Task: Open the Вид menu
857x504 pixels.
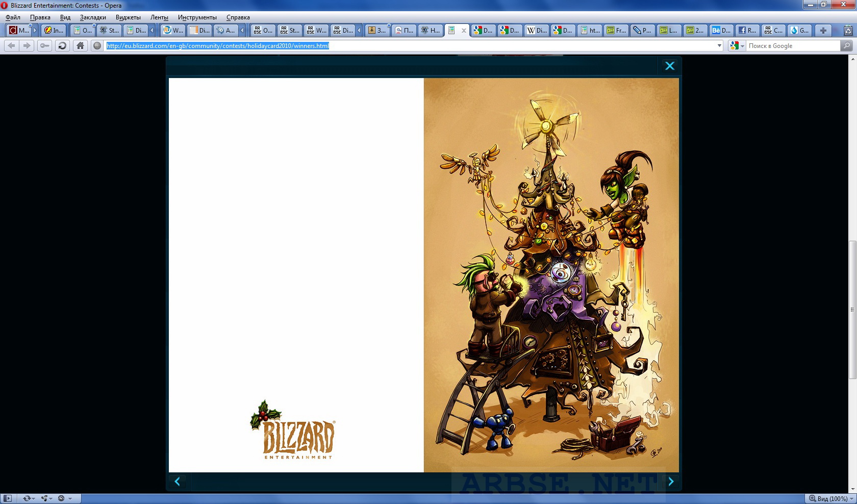Action: pyautogui.click(x=65, y=17)
